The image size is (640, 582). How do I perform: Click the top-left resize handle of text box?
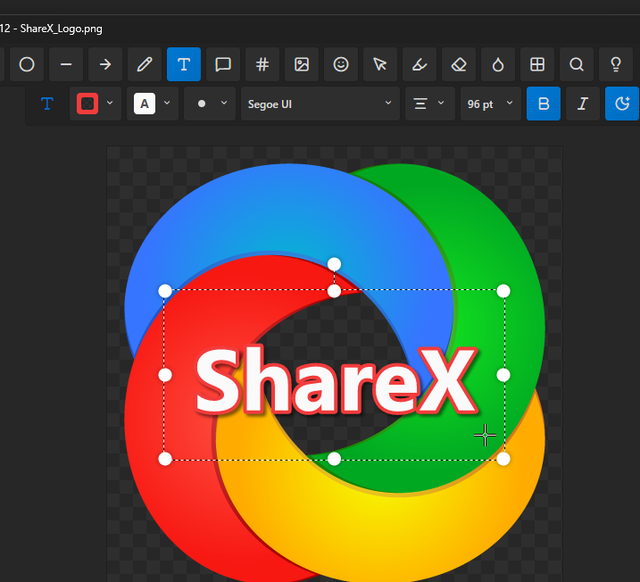point(165,291)
